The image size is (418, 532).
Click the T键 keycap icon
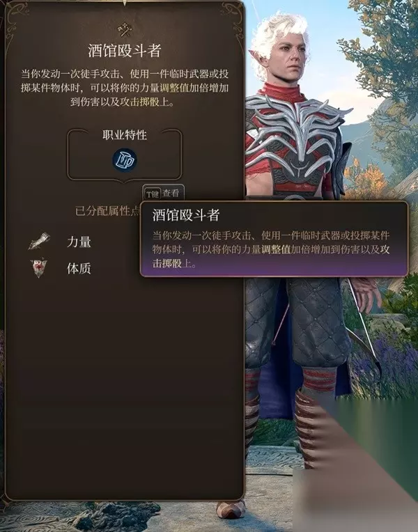(x=152, y=194)
